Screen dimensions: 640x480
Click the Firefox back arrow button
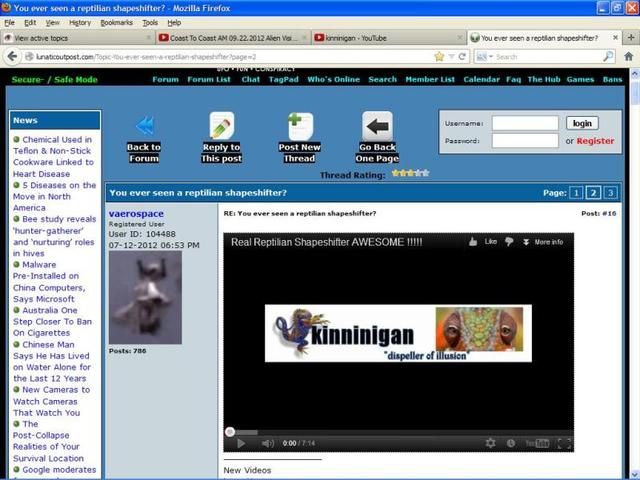(x=12, y=56)
